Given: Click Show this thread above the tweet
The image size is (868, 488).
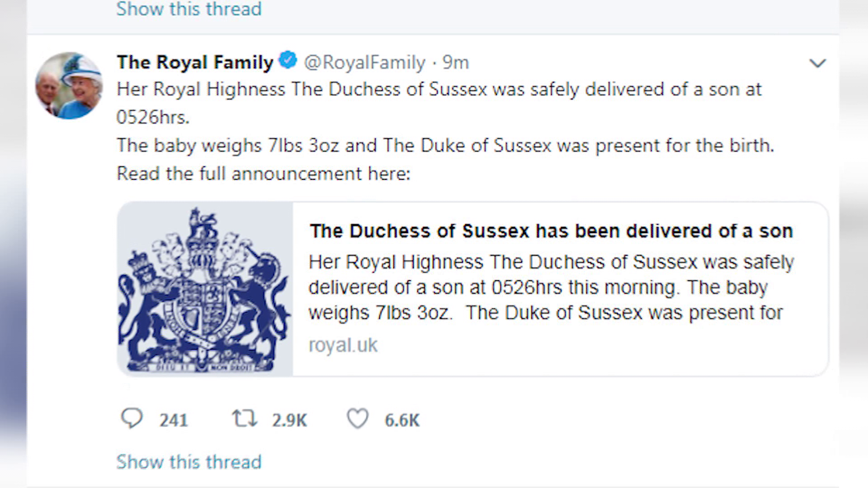Looking at the screenshot, I should pyautogui.click(x=189, y=9).
